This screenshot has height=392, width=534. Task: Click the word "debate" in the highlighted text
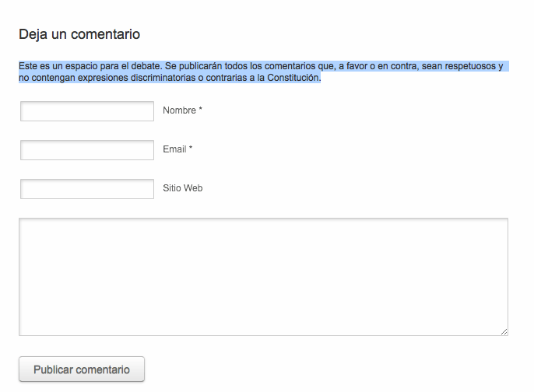click(144, 66)
